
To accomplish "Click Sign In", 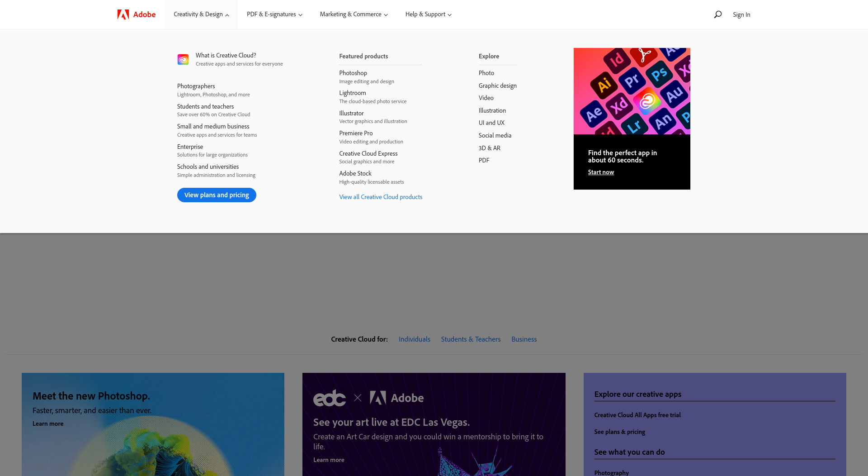I will click(741, 14).
